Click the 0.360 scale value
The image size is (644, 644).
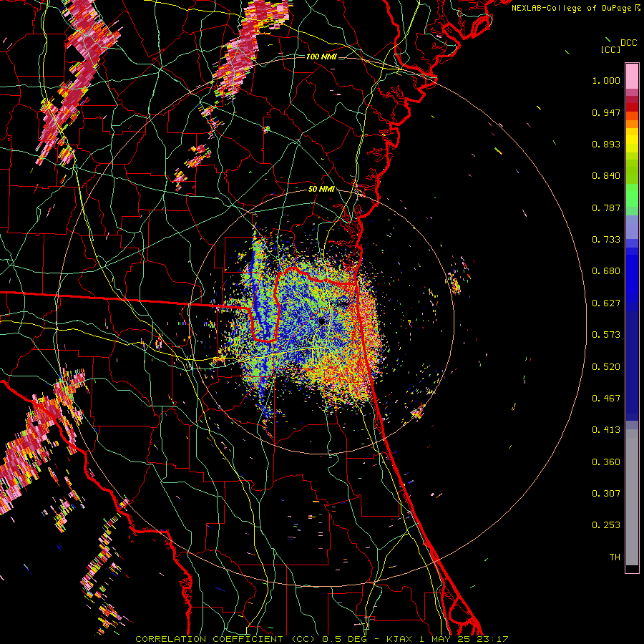click(606, 462)
